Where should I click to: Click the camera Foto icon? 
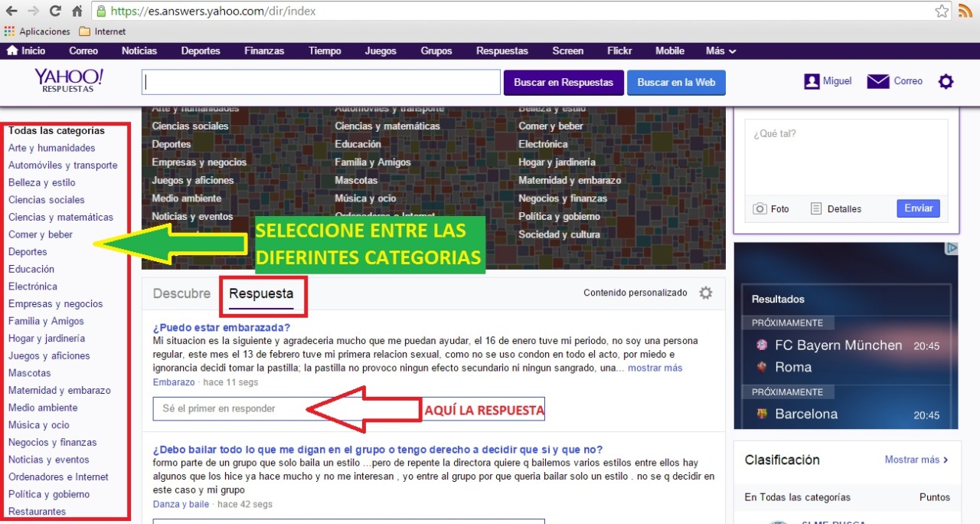(x=759, y=208)
